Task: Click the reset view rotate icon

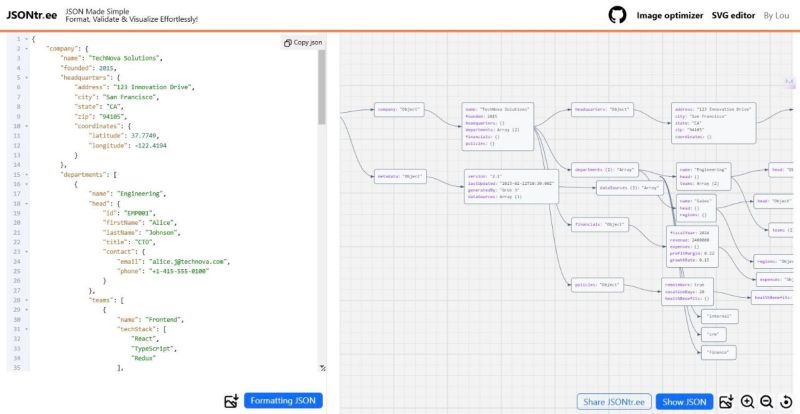Action: [x=786, y=402]
